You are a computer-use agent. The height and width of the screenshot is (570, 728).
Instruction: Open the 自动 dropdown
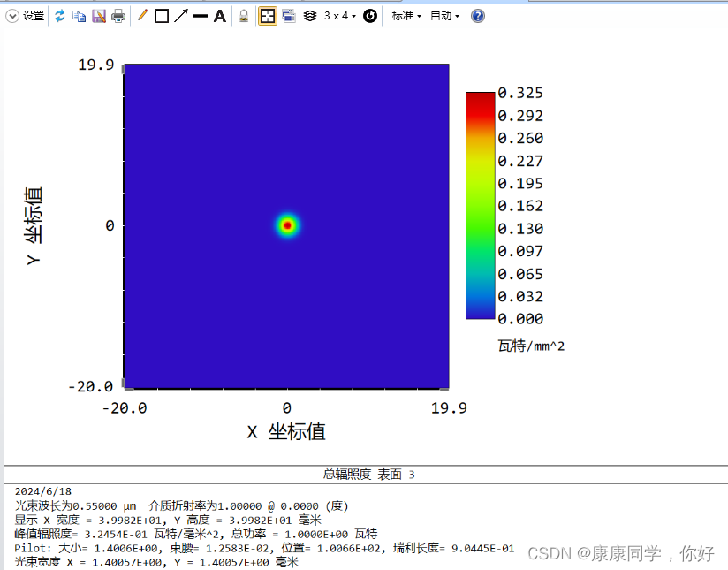coord(444,16)
